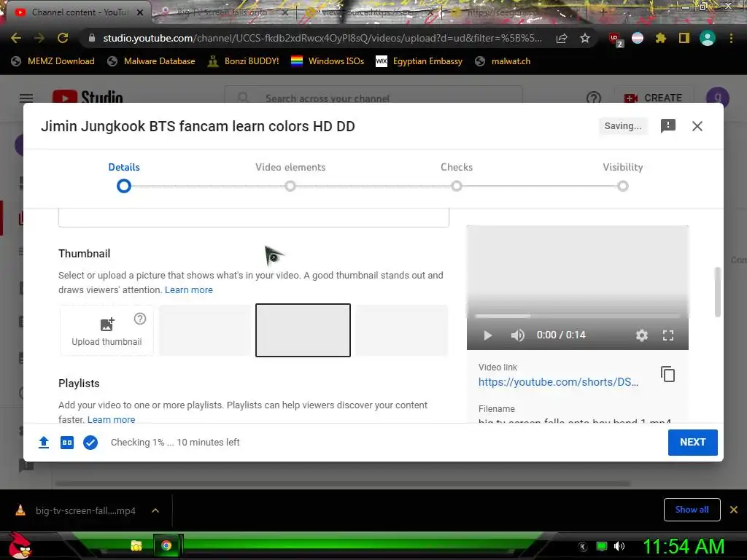The image size is (747, 560).
Task: Open the uBlock Origin extension icon
Action: click(x=615, y=39)
